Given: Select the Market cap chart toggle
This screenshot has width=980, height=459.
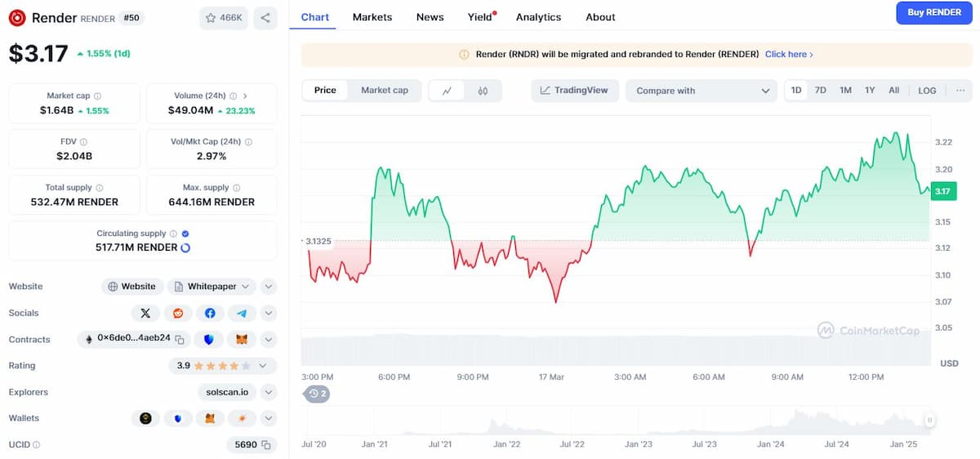Looking at the screenshot, I should 385,91.
